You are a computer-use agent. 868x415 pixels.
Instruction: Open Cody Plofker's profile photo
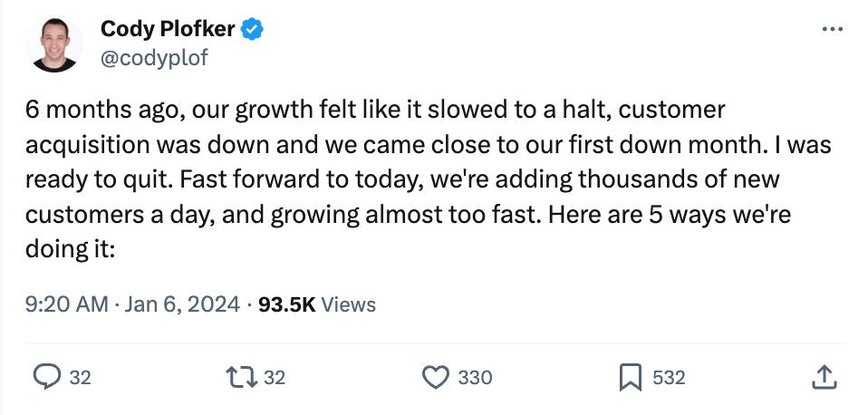point(55,43)
